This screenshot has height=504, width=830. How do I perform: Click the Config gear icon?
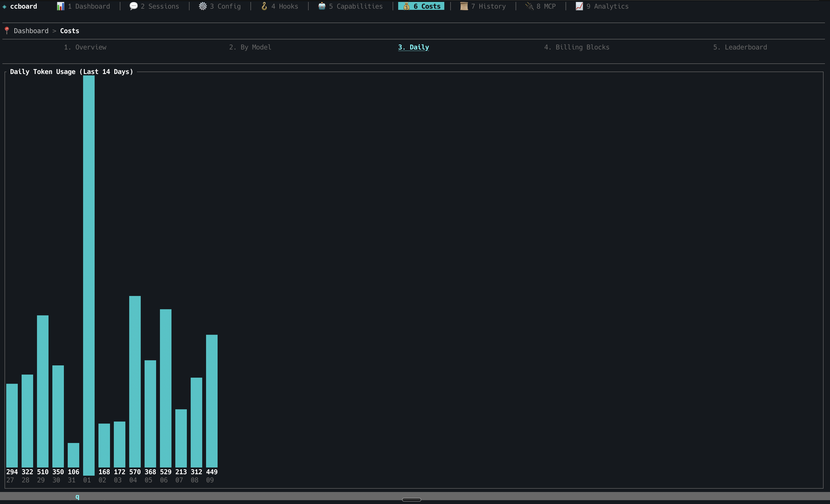tap(202, 6)
